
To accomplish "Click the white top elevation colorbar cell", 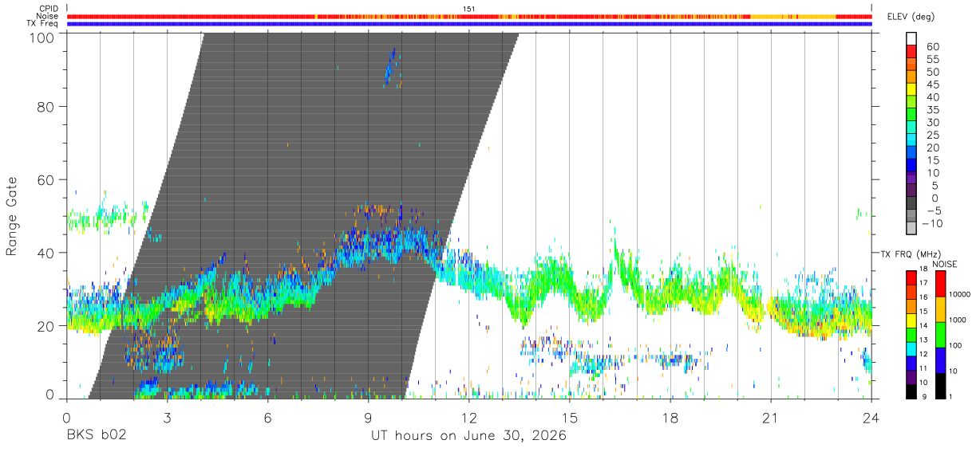I will [x=912, y=37].
